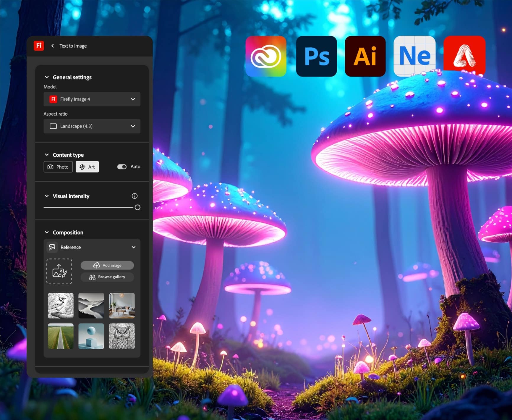Open the Landscape (4:3) aspect ratio dropdown
The height and width of the screenshot is (420, 512).
pos(92,126)
